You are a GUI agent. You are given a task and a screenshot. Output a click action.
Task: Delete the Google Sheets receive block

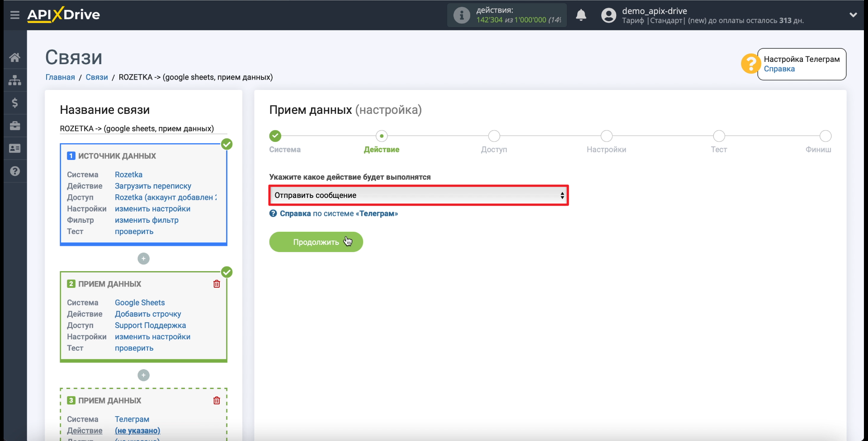[x=217, y=284]
